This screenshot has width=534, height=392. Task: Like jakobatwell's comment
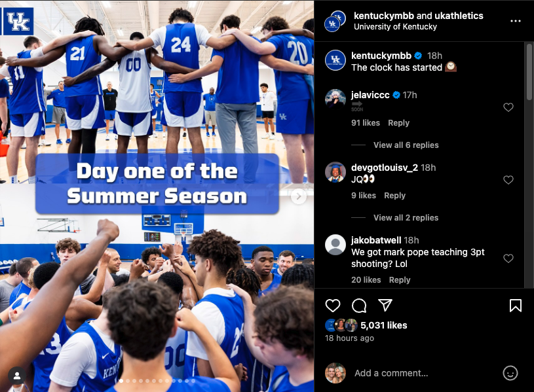tap(508, 258)
